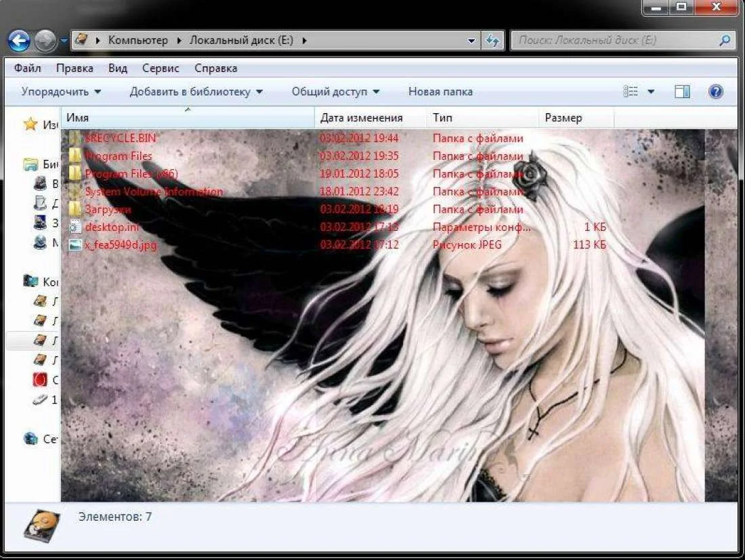This screenshot has width=745, height=560.
Task: Select the $RECYCLE.BIN folder name
Action: [120, 138]
